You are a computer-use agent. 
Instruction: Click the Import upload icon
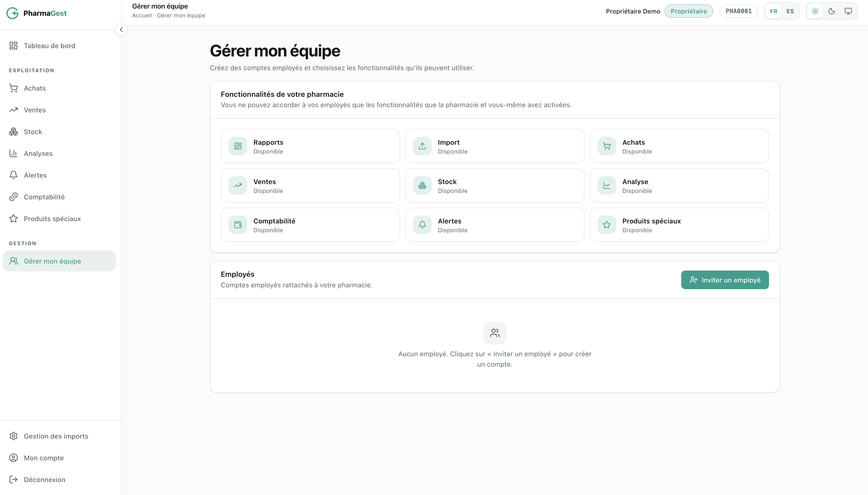click(x=422, y=146)
